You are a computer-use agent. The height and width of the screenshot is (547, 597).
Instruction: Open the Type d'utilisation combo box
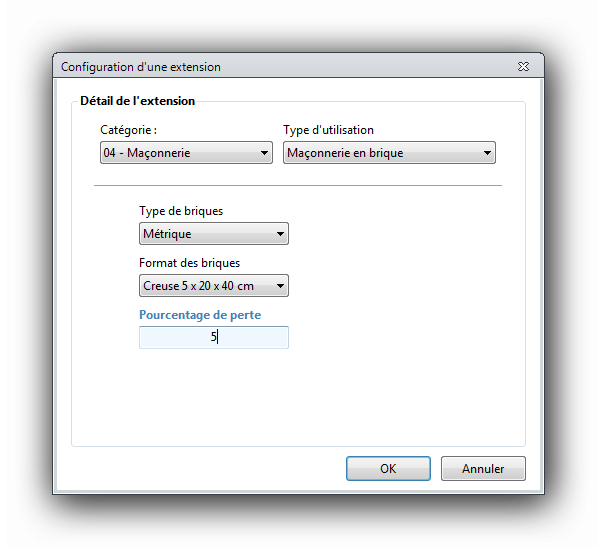(x=389, y=153)
